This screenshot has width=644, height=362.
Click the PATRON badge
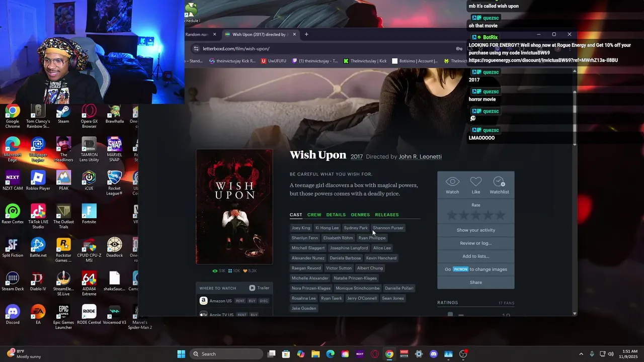click(460, 269)
